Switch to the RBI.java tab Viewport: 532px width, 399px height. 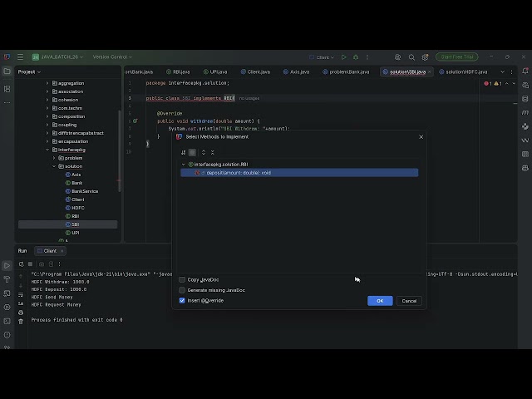coord(178,72)
